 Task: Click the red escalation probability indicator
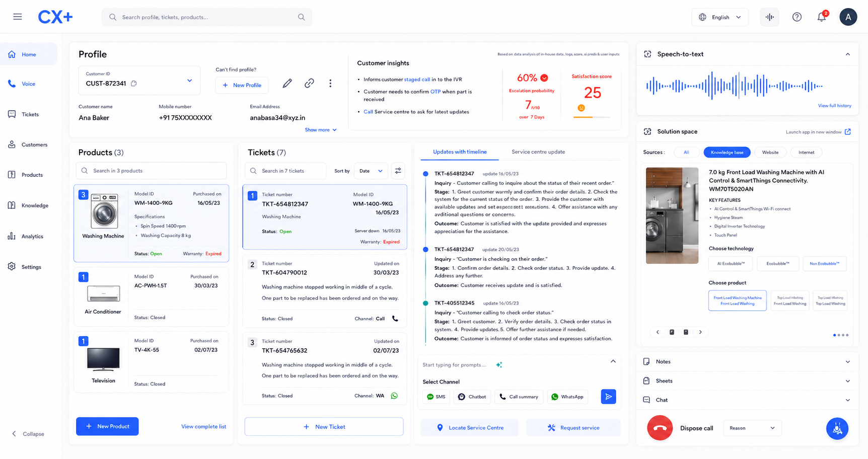544,78
